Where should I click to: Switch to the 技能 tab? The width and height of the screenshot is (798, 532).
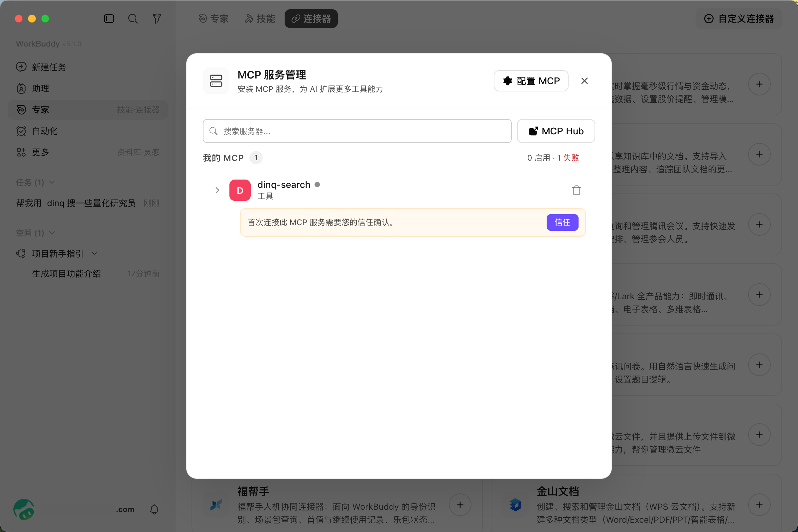(x=260, y=19)
